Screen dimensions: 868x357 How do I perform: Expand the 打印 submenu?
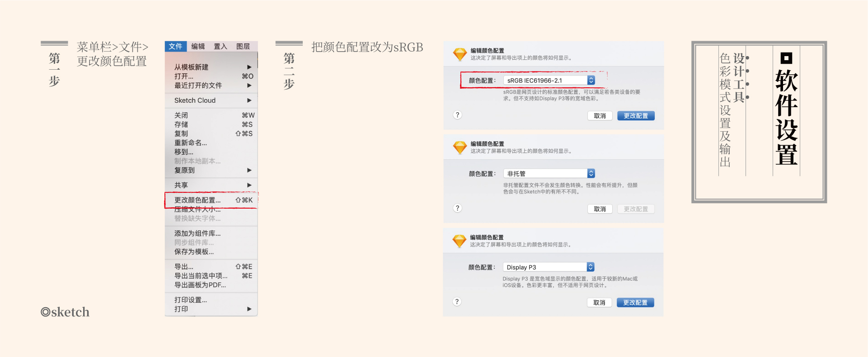(x=211, y=309)
